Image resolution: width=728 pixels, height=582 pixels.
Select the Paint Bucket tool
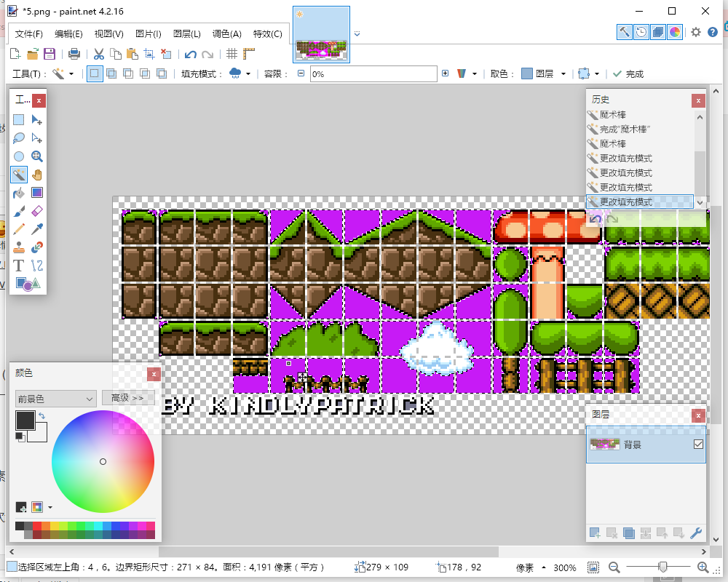(19, 193)
